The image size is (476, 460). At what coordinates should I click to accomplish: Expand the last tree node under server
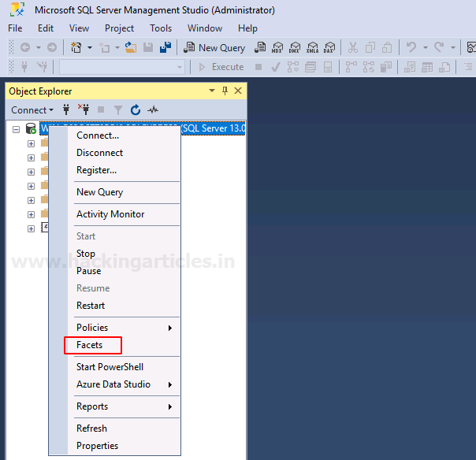pyautogui.click(x=31, y=228)
